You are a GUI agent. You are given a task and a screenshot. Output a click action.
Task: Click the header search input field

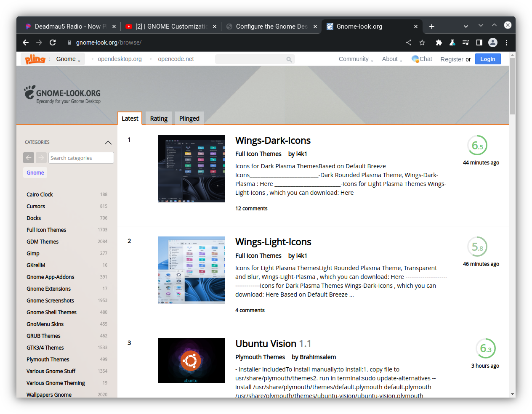pos(255,59)
